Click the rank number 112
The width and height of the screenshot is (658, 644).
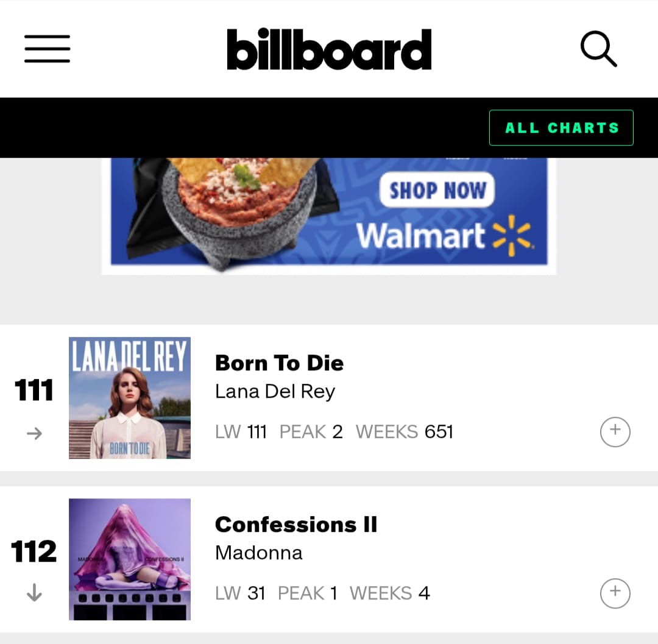point(34,551)
